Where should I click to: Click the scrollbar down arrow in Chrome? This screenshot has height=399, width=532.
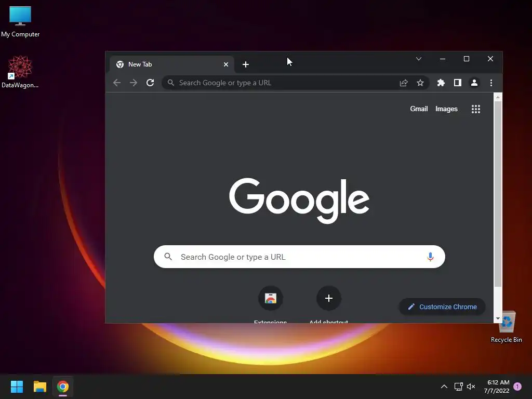point(498,318)
